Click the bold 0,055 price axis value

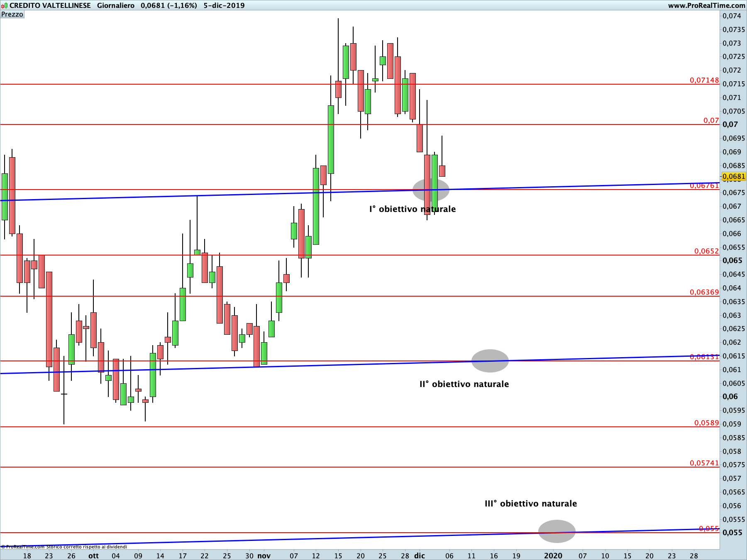click(732, 533)
